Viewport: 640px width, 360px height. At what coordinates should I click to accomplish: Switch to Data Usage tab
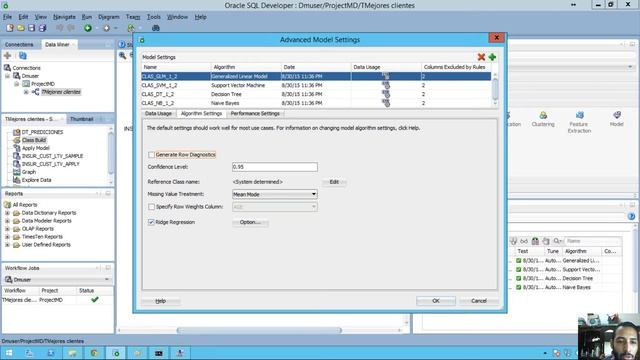(158, 113)
